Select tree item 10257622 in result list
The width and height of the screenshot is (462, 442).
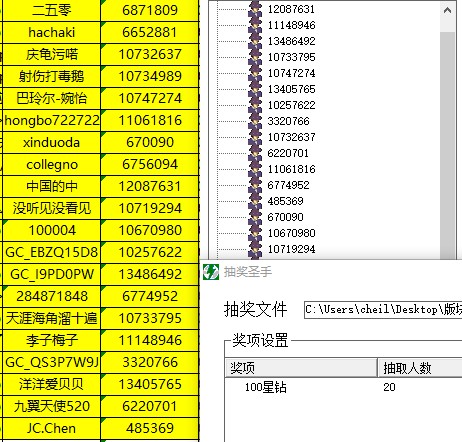click(291, 105)
